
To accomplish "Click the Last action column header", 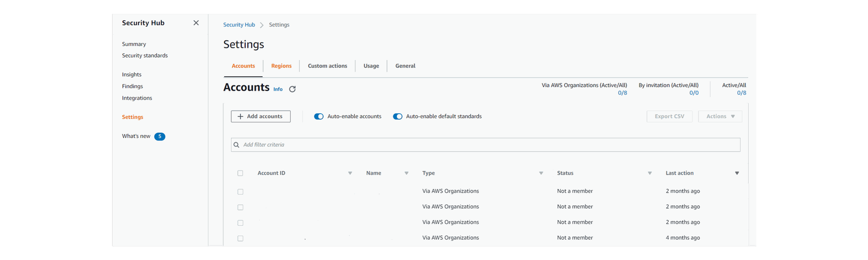I will click(x=679, y=173).
